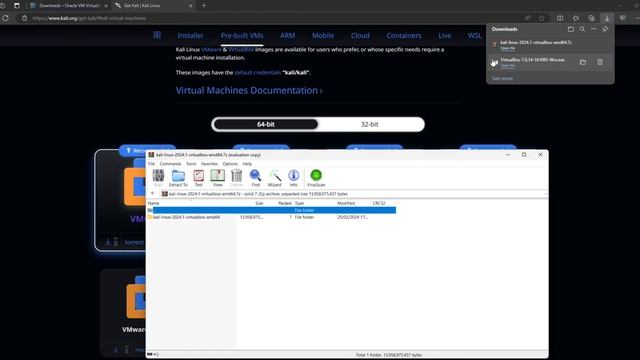Close the Get Kali browser tab
This screenshot has width=640, height=360.
(x=191, y=6)
